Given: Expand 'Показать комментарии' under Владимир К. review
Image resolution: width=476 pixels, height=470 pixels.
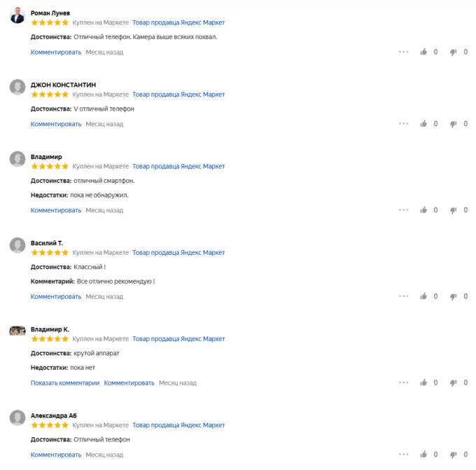Looking at the screenshot, I should (x=65, y=382).
